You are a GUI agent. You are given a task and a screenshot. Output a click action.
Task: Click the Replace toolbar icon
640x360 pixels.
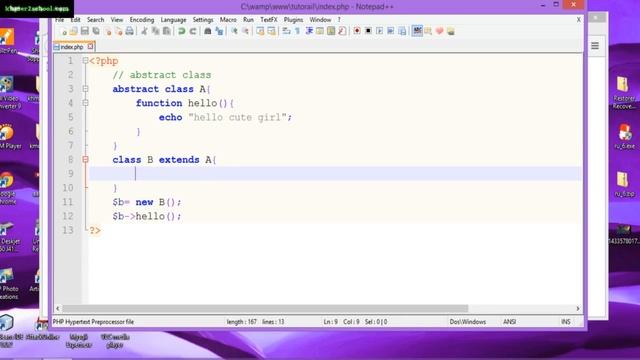pos(219,31)
